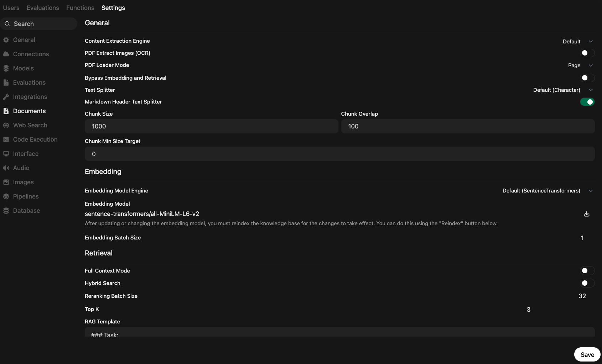Image resolution: width=602 pixels, height=364 pixels.
Task: Click the Database icon in the sidebar
Action: pos(6,211)
